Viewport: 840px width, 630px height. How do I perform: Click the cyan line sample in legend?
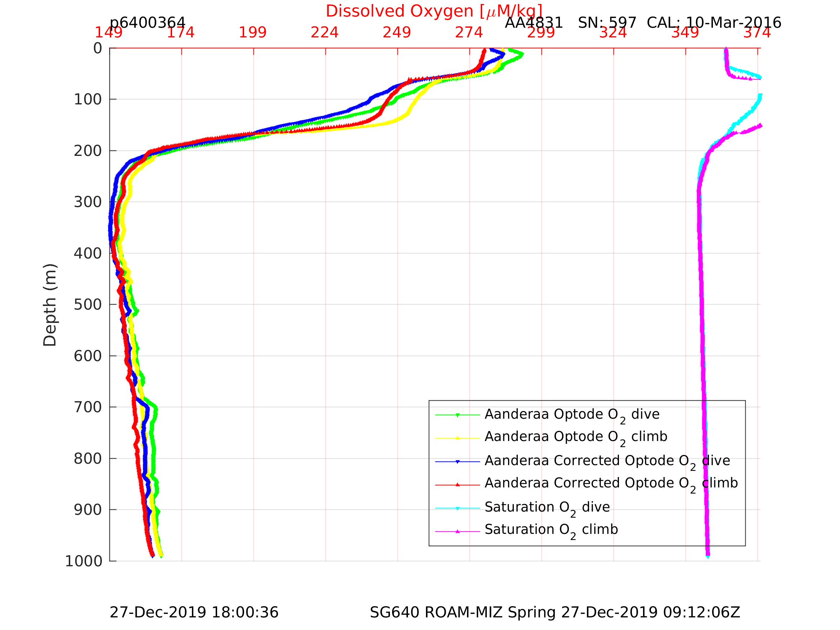pyautogui.click(x=458, y=508)
